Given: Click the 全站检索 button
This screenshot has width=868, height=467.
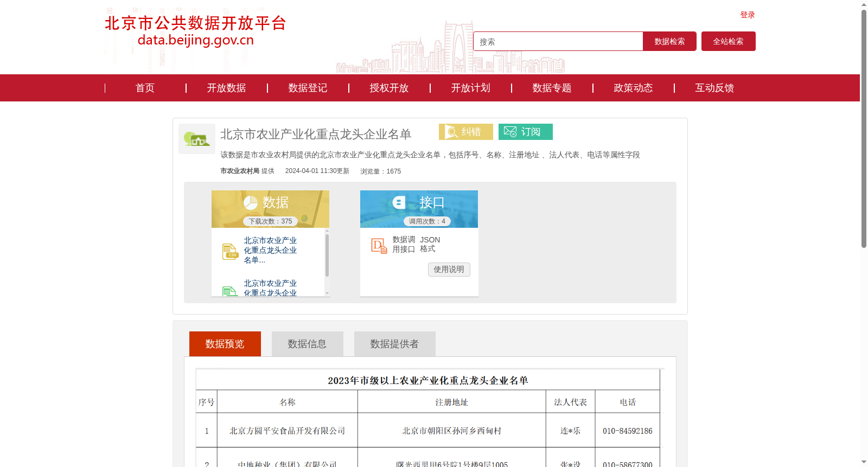Looking at the screenshot, I should [x=728, y=41].
